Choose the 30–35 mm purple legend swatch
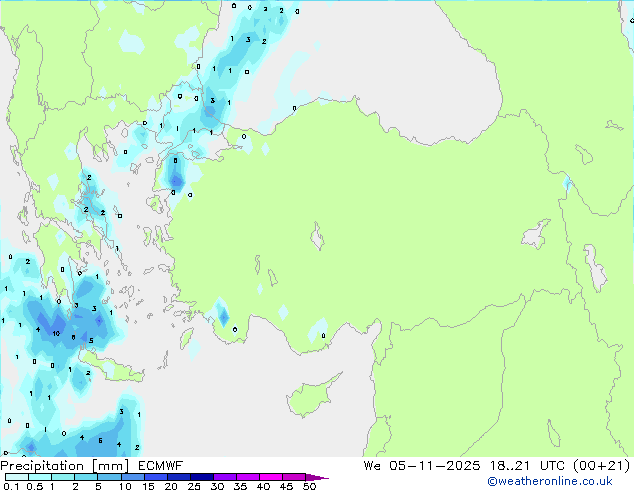 point(225,477)
